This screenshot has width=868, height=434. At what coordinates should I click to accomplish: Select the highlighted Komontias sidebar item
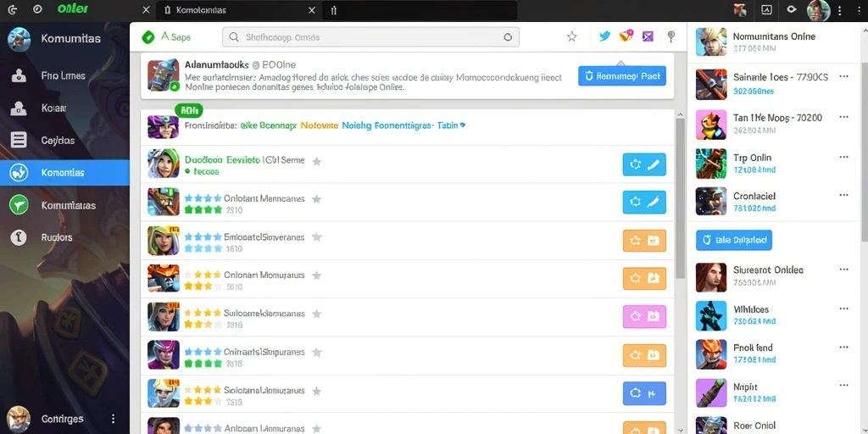64,173
